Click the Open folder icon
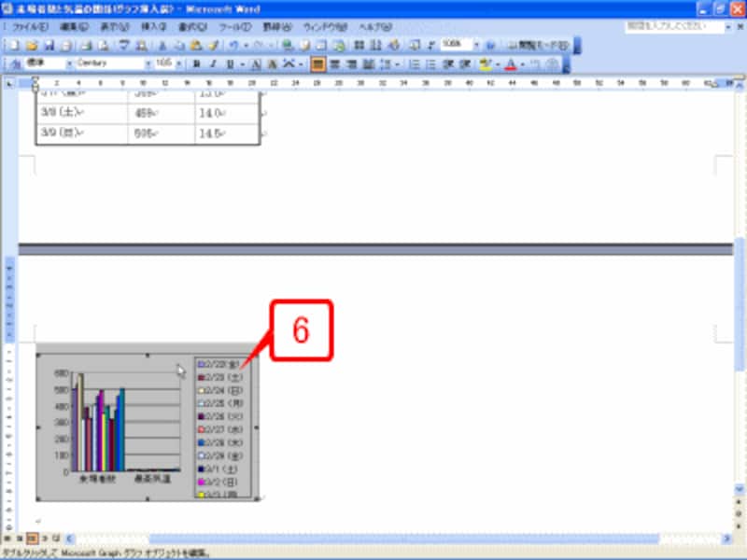 30,45
